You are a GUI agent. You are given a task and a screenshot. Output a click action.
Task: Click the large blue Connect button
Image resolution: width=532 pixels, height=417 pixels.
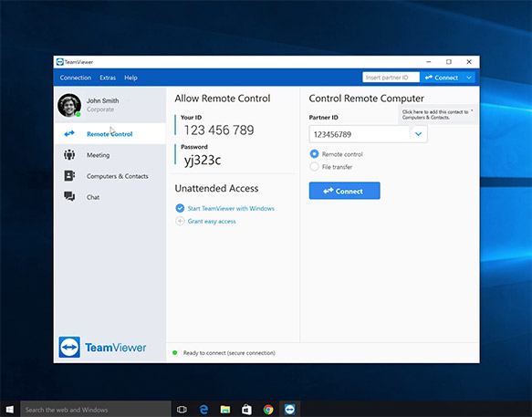point(344,191)
